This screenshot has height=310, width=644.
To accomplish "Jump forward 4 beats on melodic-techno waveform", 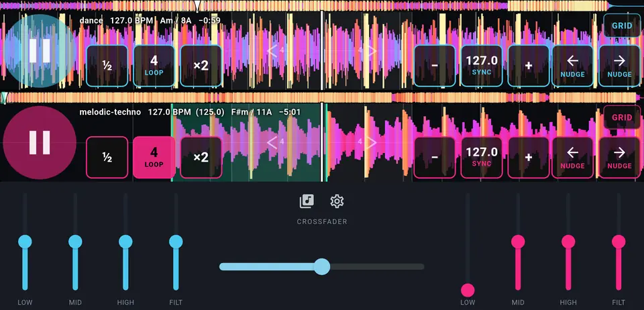I will click(x=367, y=142).
